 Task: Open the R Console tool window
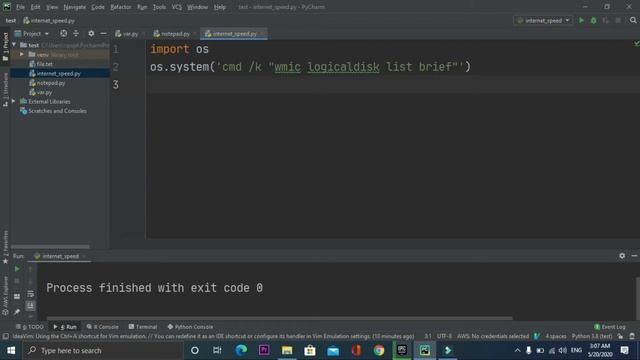click(x=102, y=327)
